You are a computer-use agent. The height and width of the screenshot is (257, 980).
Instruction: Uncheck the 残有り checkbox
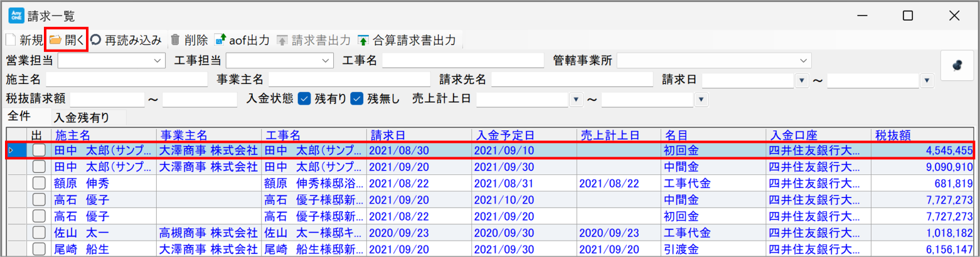tap(304, 99)
